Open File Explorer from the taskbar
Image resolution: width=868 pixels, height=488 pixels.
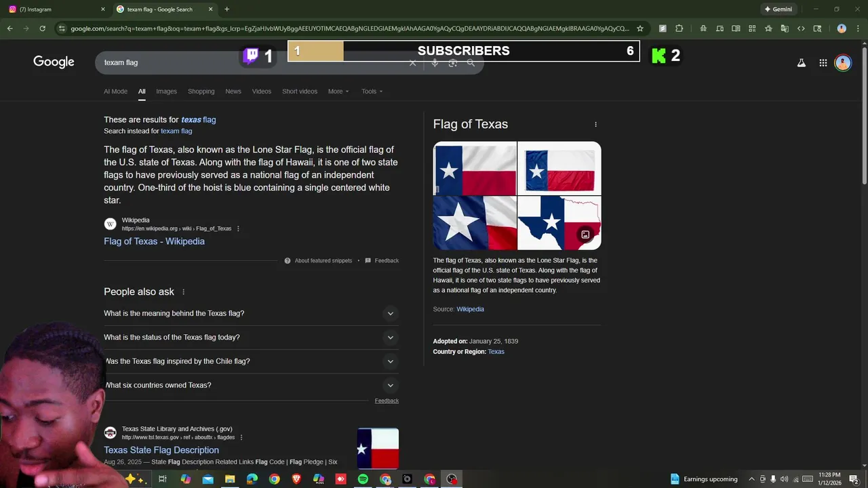pyautogui.click(x=230, y=479)
